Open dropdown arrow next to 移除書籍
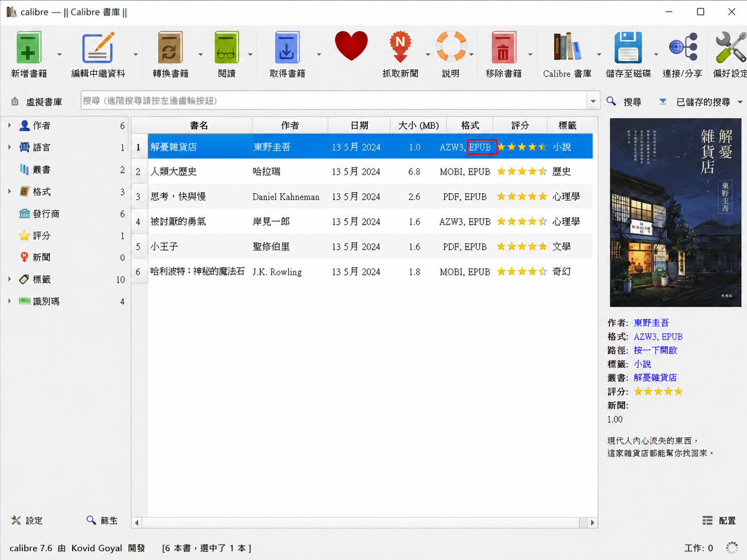 click(530, 54)
